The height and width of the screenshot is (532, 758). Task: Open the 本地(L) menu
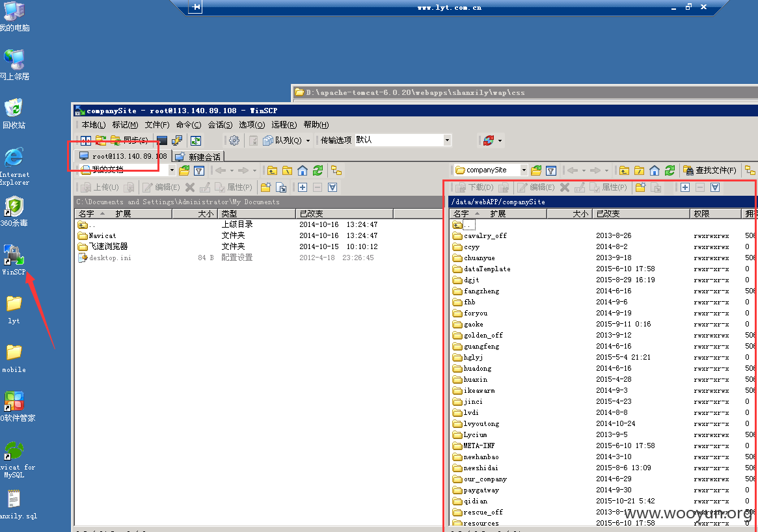click(94, 125)
